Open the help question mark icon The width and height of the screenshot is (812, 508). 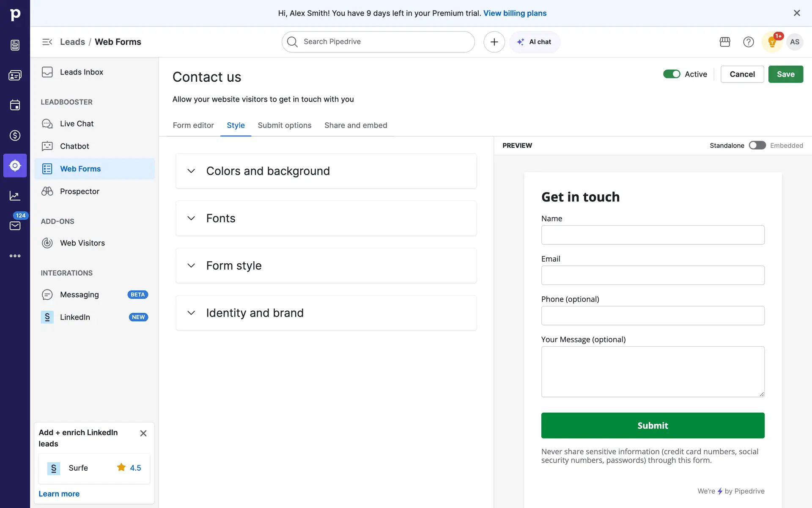point(748,42)
